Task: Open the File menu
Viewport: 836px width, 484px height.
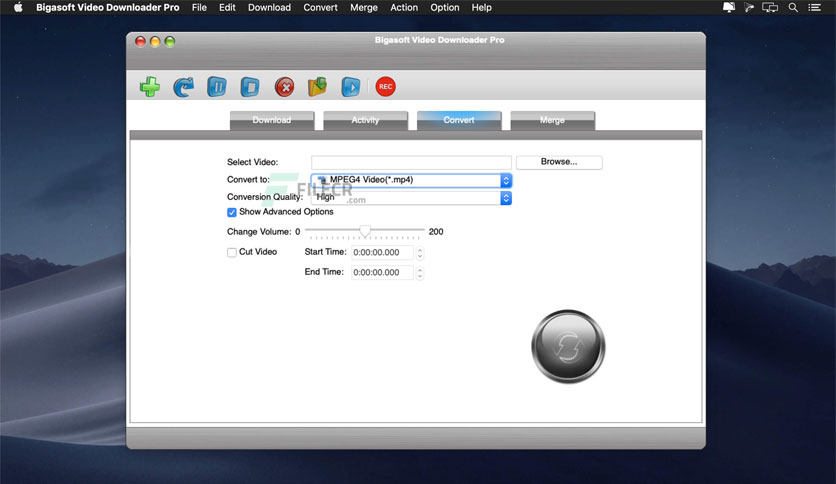Action: tap(199, 7)
